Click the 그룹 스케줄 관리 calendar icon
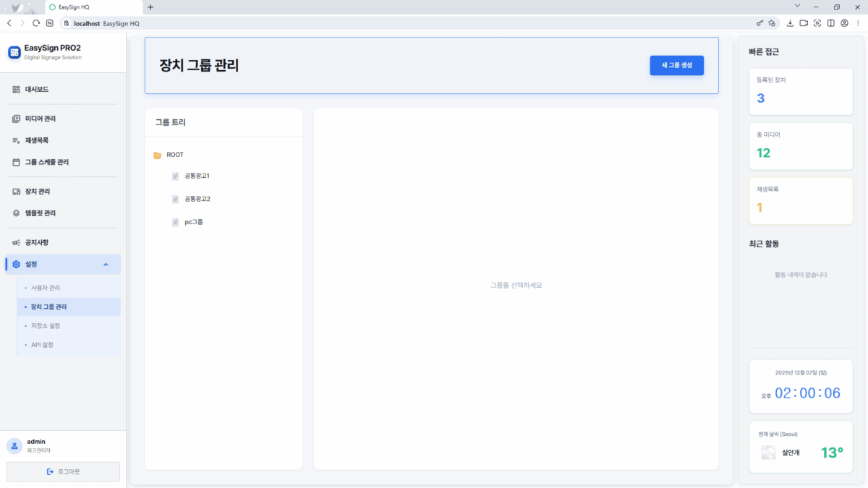 pyautogui.click(x=16, y=163)
